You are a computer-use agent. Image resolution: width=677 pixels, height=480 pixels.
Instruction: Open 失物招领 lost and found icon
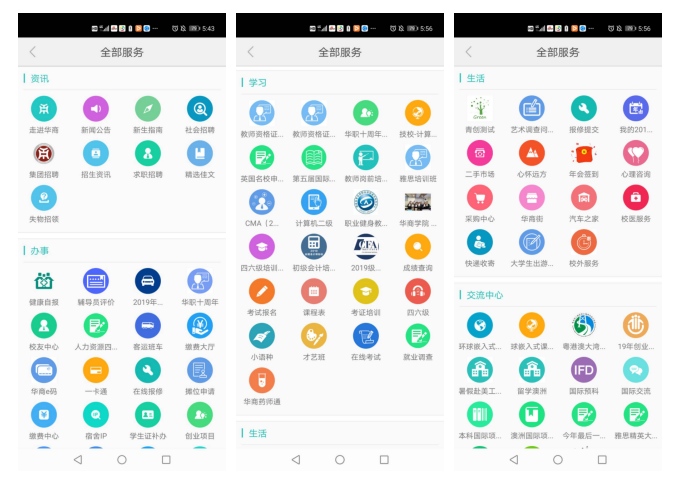[44, 198]
